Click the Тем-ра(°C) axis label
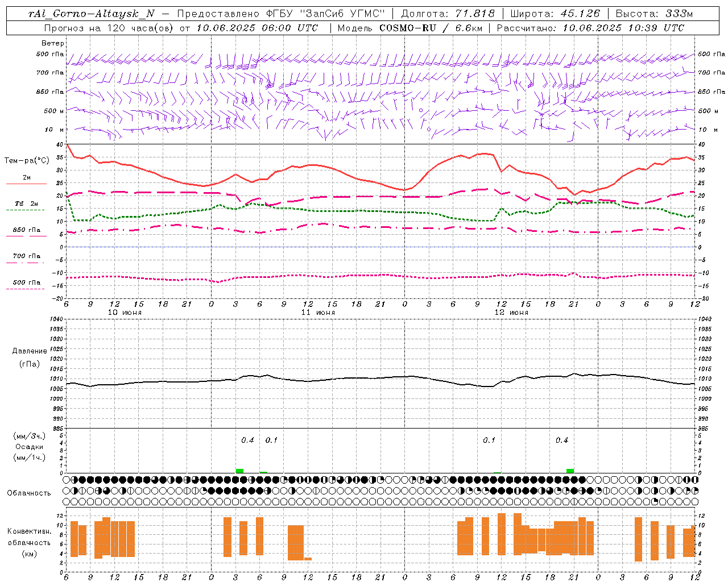728x582 pixels. tap(27, 161)
